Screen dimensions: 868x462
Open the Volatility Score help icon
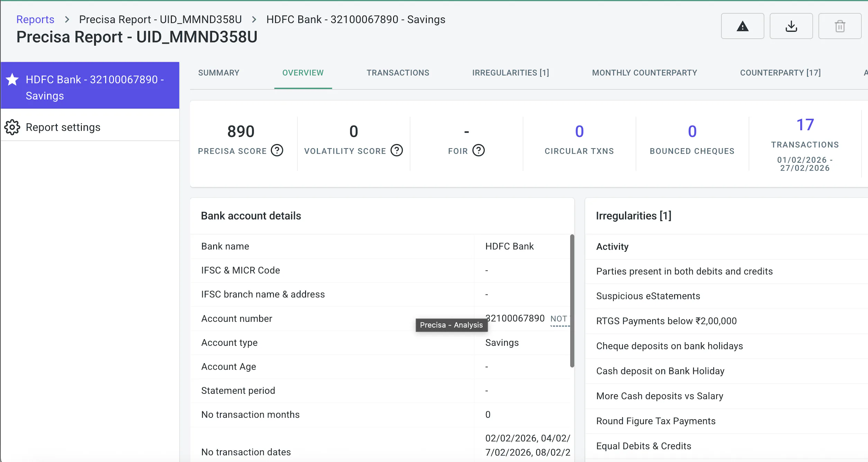397,150
